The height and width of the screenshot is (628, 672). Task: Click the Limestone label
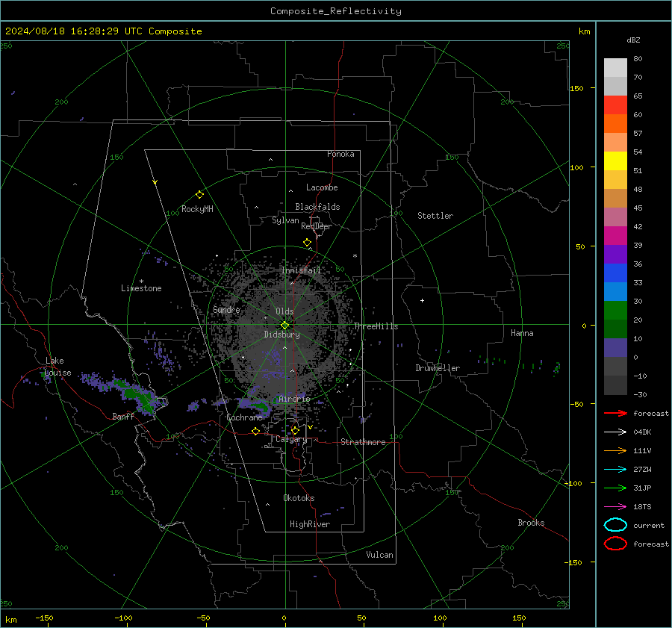click(x=141, y=288)
